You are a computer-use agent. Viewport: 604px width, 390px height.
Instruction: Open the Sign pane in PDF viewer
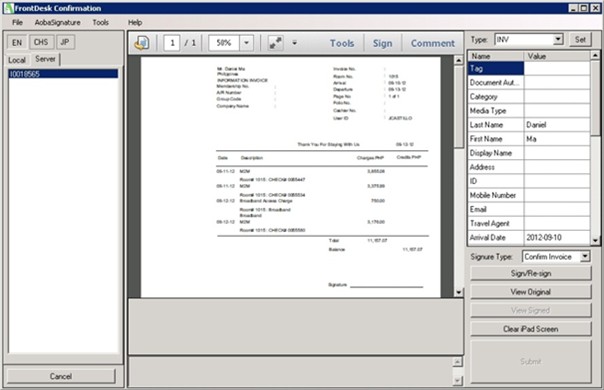coord(382,43)
